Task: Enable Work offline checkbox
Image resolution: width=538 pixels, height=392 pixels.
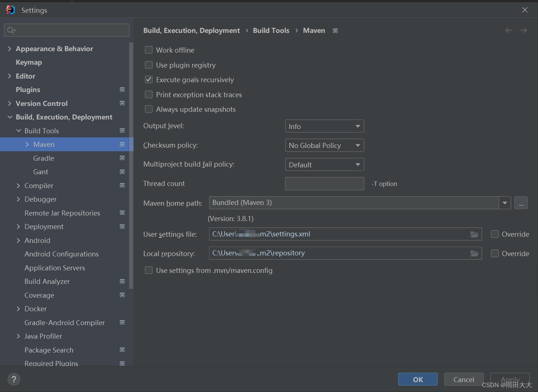Action: coord(149,50)
